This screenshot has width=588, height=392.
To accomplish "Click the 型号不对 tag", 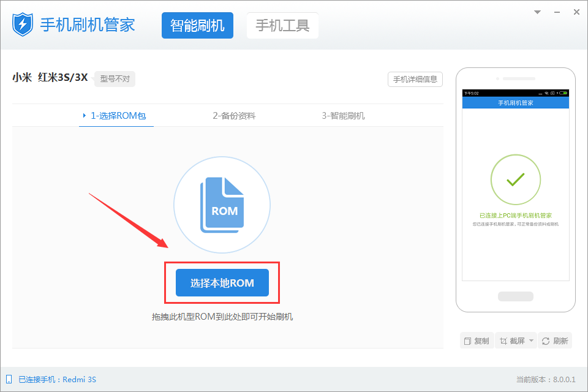I will (x=115, y=79).
